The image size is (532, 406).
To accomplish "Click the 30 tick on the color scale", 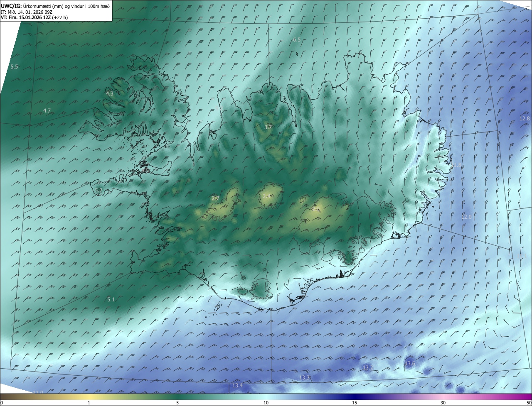I will coord(443,403).
